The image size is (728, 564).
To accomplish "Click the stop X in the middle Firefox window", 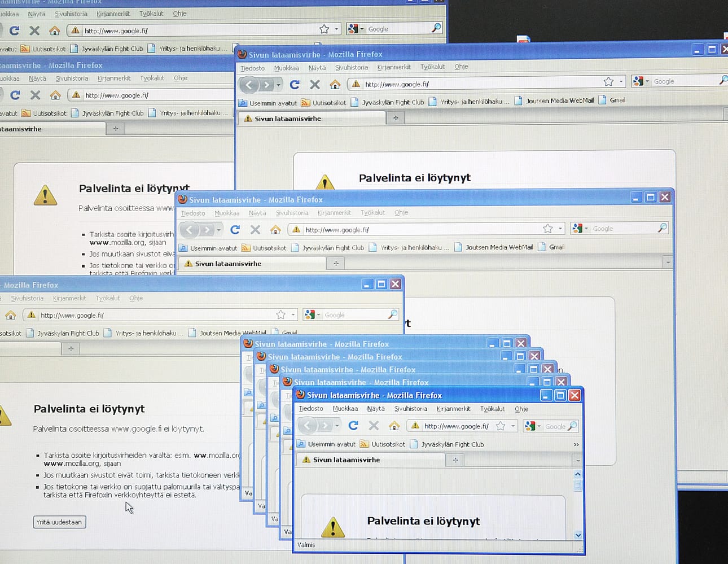I will (x=255, y=229).
